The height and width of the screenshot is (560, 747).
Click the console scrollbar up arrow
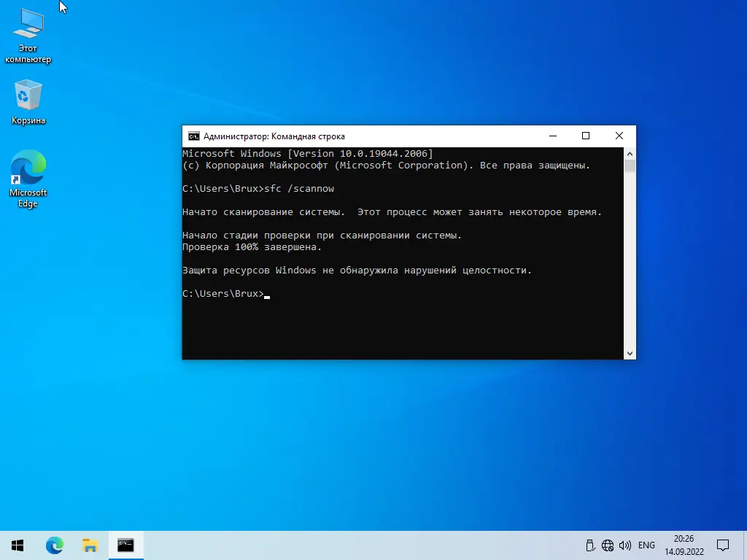[630, 153]
